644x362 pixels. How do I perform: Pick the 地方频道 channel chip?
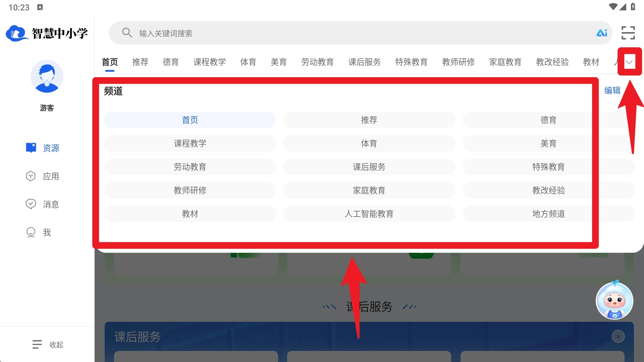coord(548,214)
